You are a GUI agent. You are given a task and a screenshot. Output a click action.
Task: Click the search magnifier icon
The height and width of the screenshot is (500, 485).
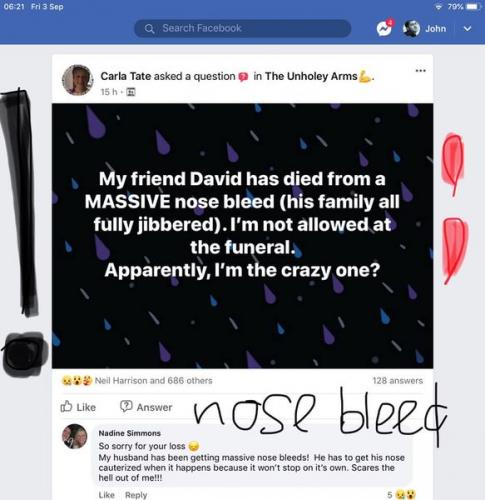(150, 29)
